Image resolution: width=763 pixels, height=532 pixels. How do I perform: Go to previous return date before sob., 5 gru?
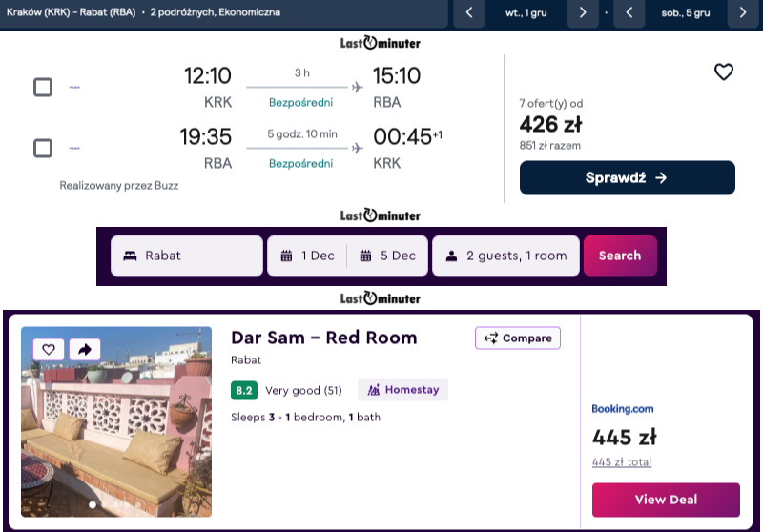click(629, 12)
